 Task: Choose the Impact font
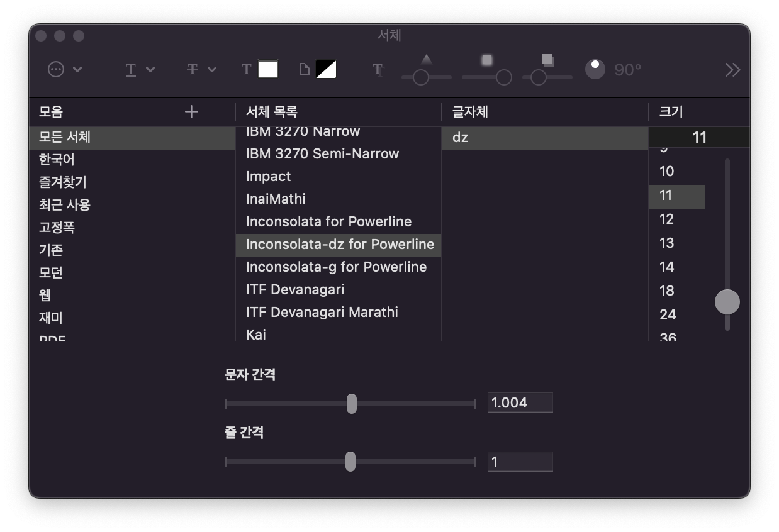tap(339, 176)
